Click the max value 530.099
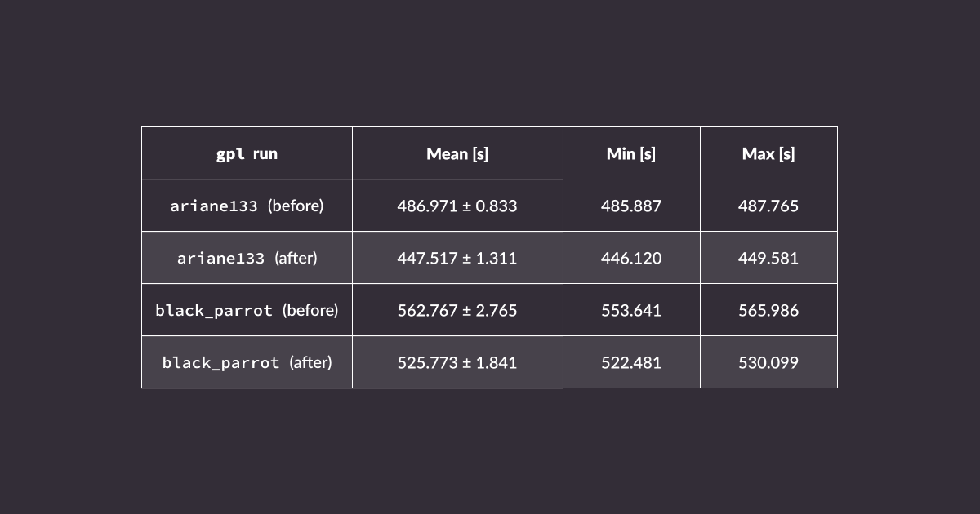 [x=768, y=362]
